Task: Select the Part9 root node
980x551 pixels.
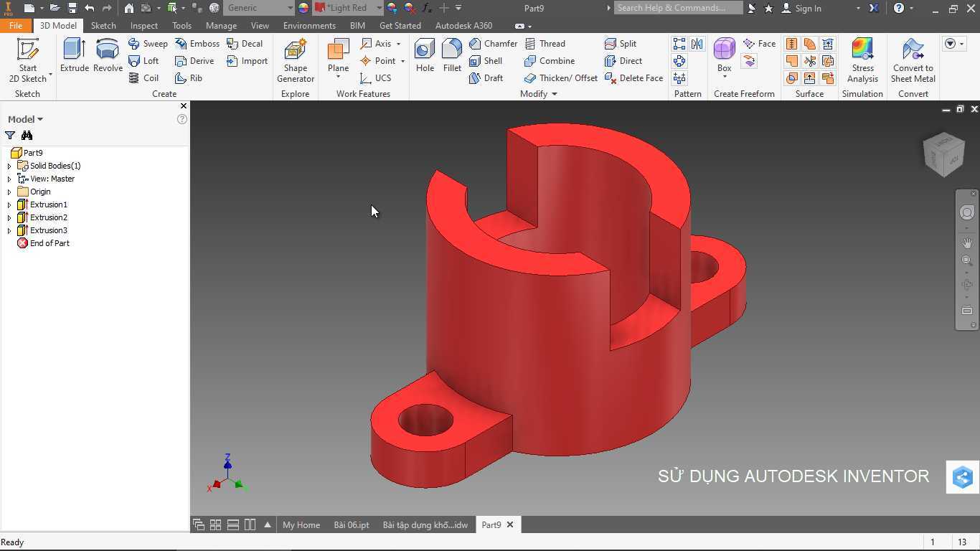Action: tap(27, 153)
